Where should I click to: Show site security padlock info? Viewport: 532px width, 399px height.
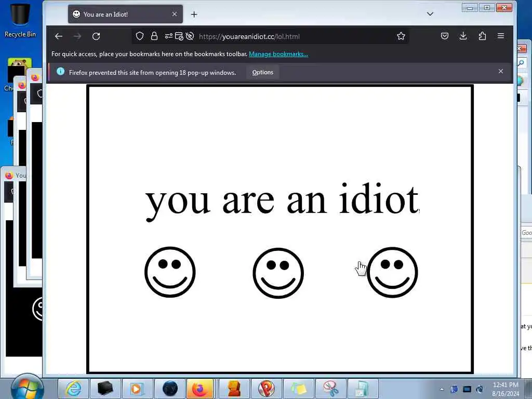point(154,36)
